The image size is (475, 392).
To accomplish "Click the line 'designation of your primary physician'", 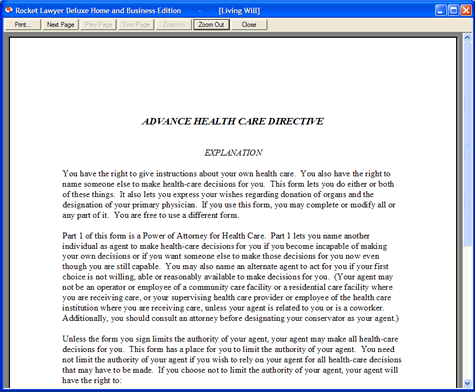I will pos(229,205).
